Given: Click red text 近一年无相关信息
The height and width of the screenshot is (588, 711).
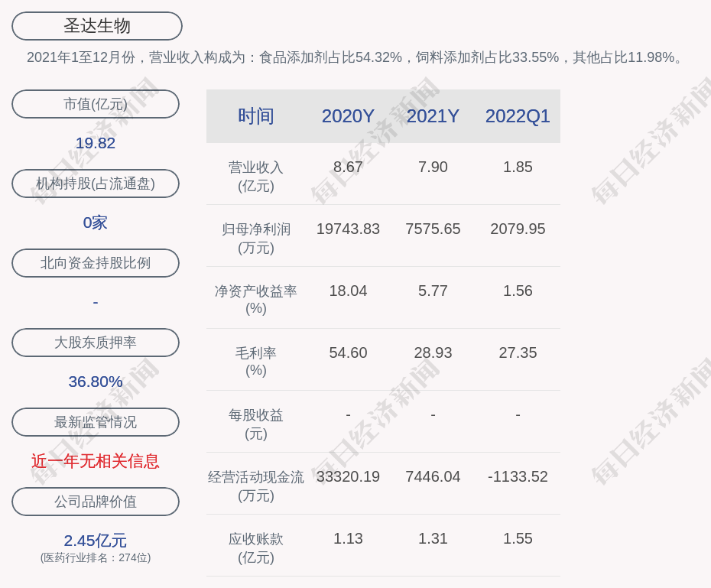Looking at the screenshot, I should [96, 461].
